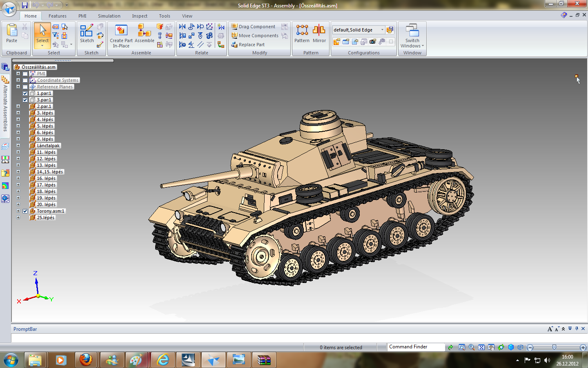Go to the View ribbon tab
This screenshot has width=588, height=368.
[187, 16]
